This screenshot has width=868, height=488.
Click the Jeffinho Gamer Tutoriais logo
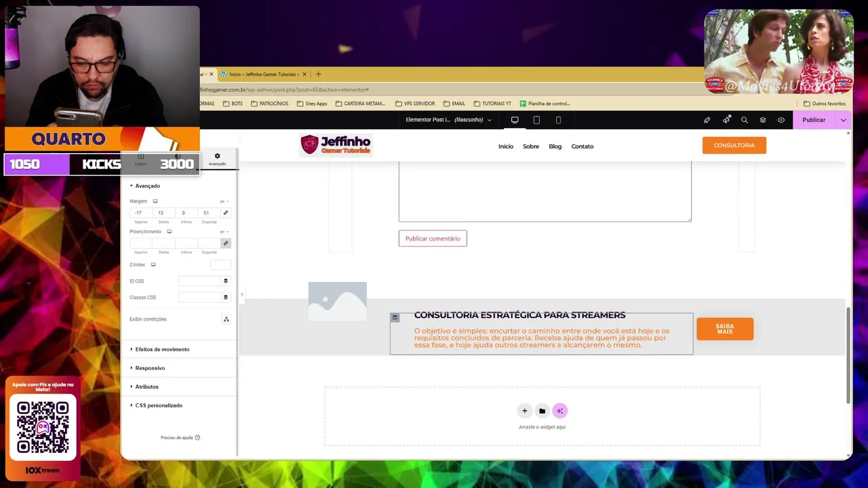click(x=336, y=144)
